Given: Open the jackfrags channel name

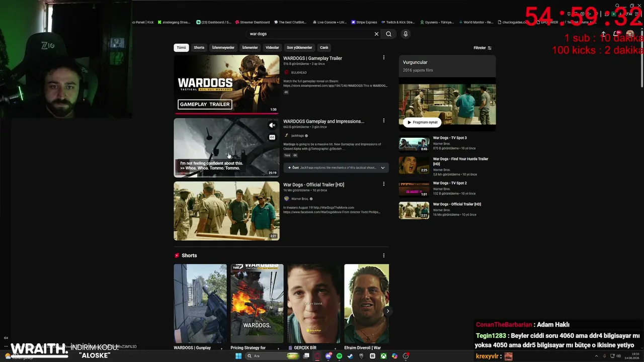Looking at the screenshot, I should [297, 136].
